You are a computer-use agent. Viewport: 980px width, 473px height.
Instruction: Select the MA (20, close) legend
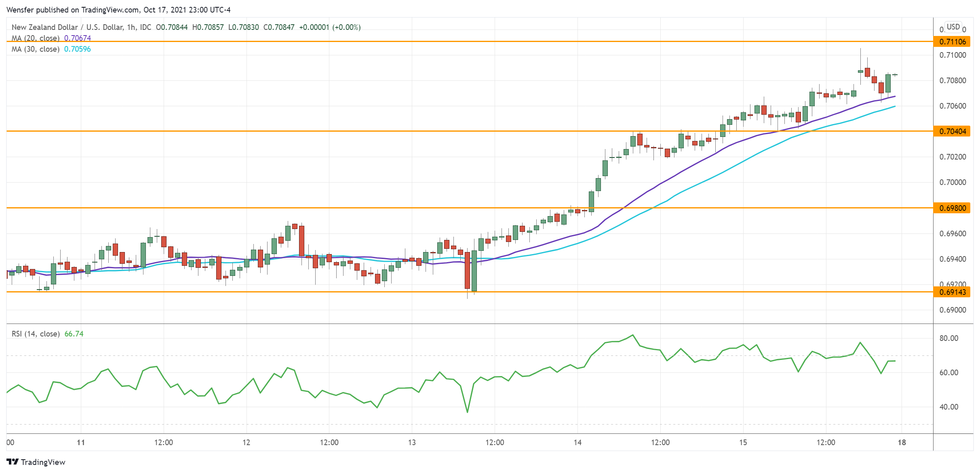coord(36,38)
